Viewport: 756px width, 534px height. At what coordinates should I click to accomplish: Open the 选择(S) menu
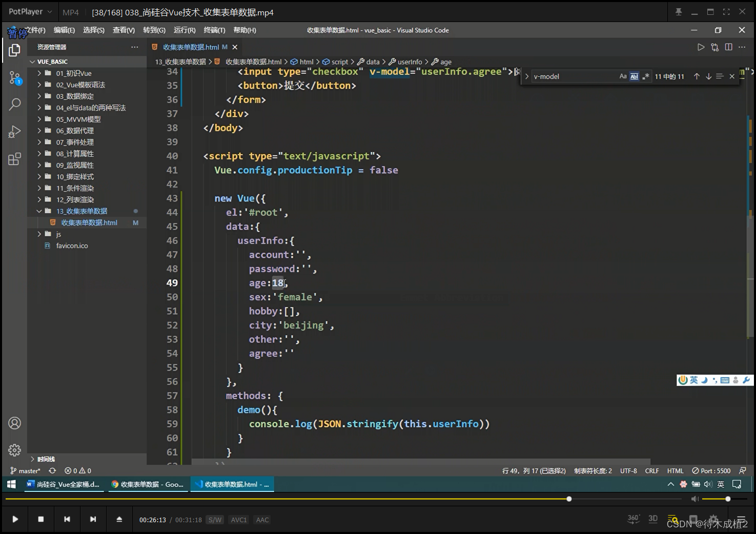(94, 30)
